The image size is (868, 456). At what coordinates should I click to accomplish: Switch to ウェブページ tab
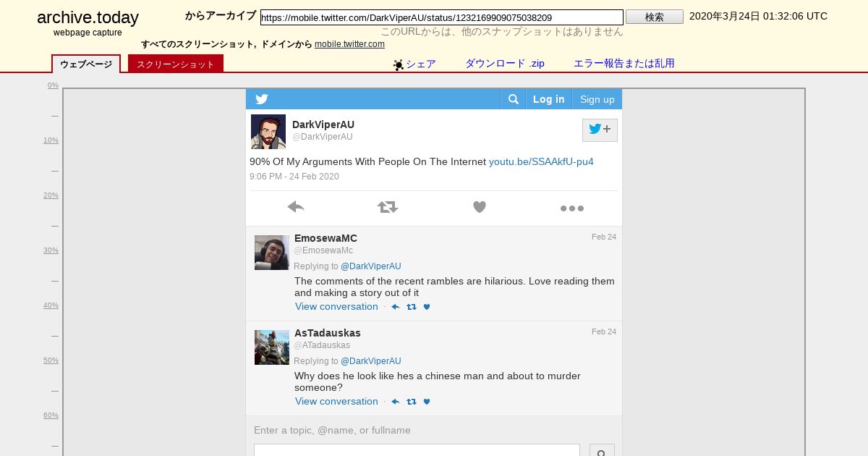[x=86, y=64]
